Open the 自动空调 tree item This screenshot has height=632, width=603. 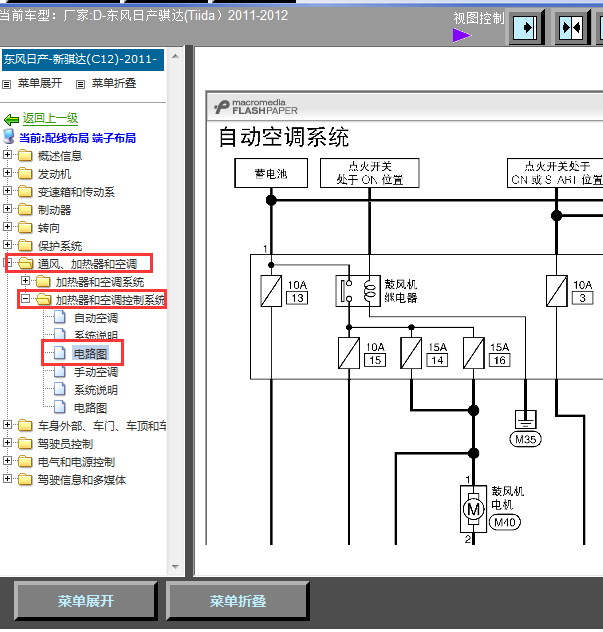[96, 318]
